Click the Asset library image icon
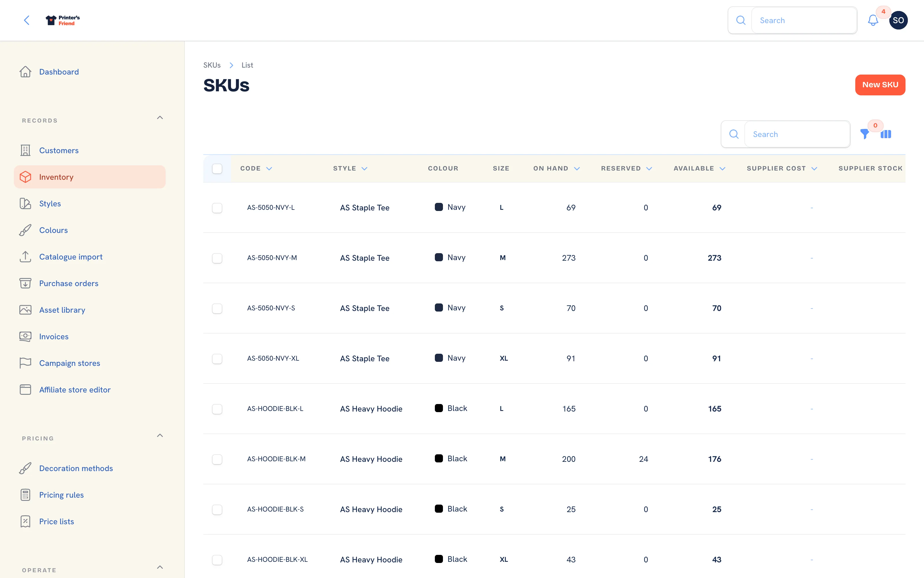924x578 pixels. click(25, 310)
